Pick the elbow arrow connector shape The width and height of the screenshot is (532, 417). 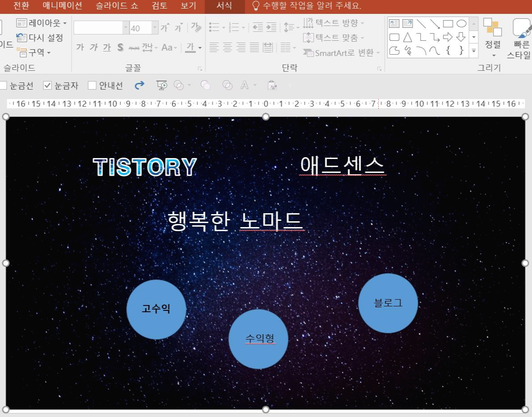(x=434, y=37)
